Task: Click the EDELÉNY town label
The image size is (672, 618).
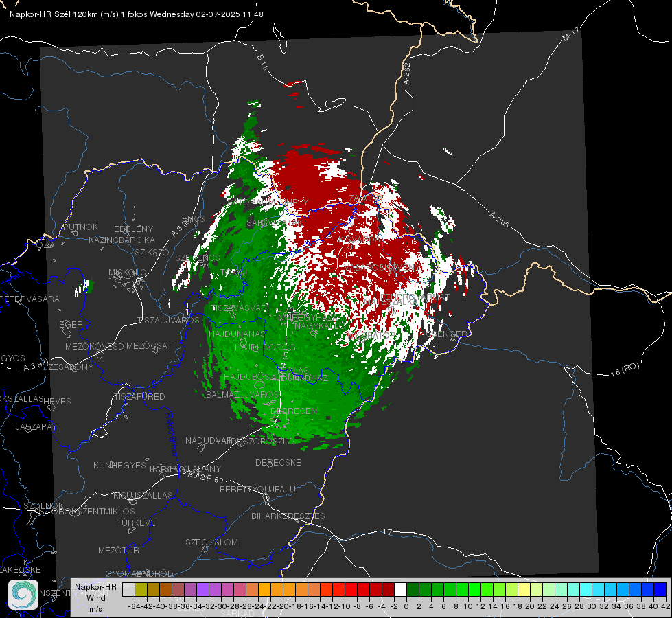Action: 133,229
